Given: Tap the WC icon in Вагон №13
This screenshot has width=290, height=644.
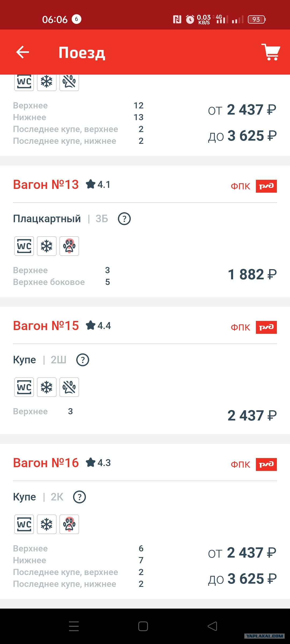Looking at the screenshot, I should 24,246.
